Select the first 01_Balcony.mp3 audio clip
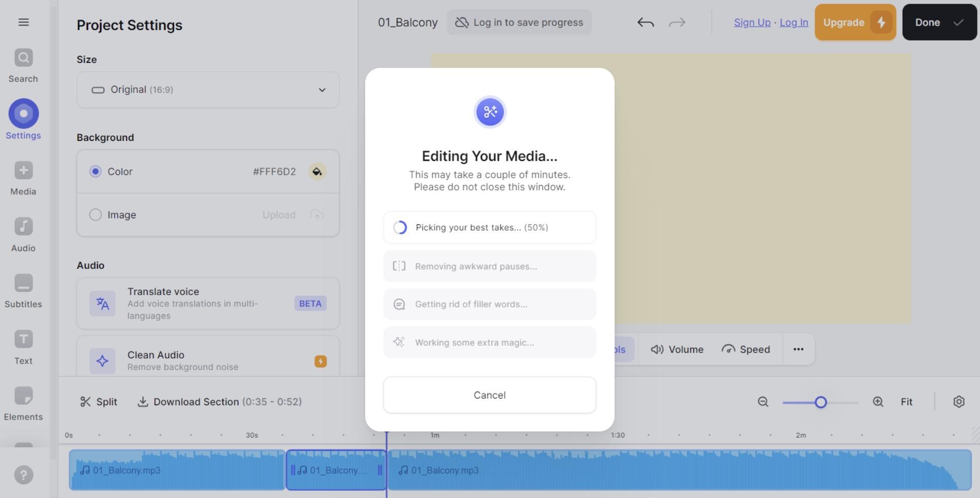 coord(177,470)
